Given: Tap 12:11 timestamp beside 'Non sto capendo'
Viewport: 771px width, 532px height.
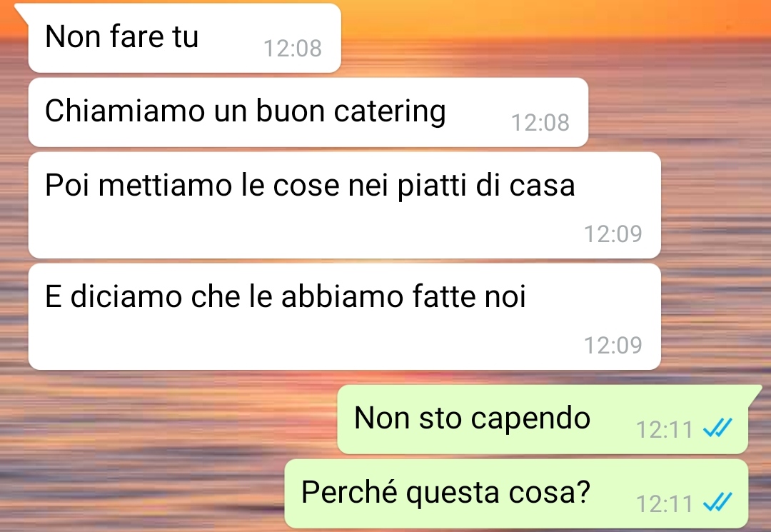Looking at the screenshot, I should tap(665, 430).
